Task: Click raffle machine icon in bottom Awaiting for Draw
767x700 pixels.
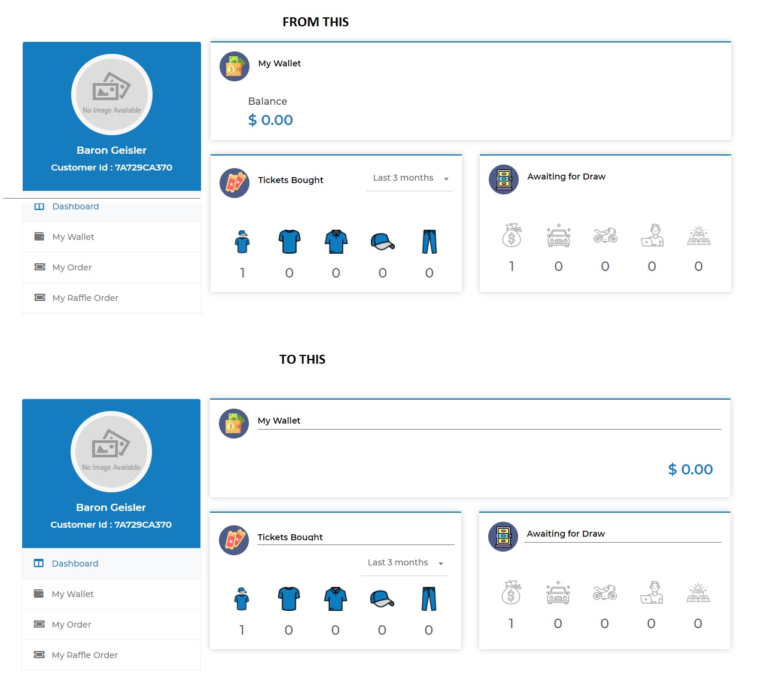Action: [x=503, y=537]
